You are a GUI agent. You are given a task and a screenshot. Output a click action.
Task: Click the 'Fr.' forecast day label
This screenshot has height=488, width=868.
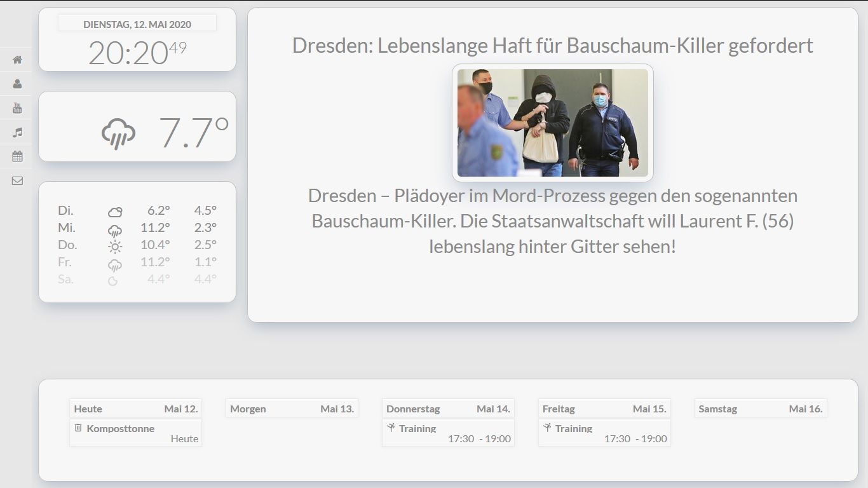[x=65, y=262]
